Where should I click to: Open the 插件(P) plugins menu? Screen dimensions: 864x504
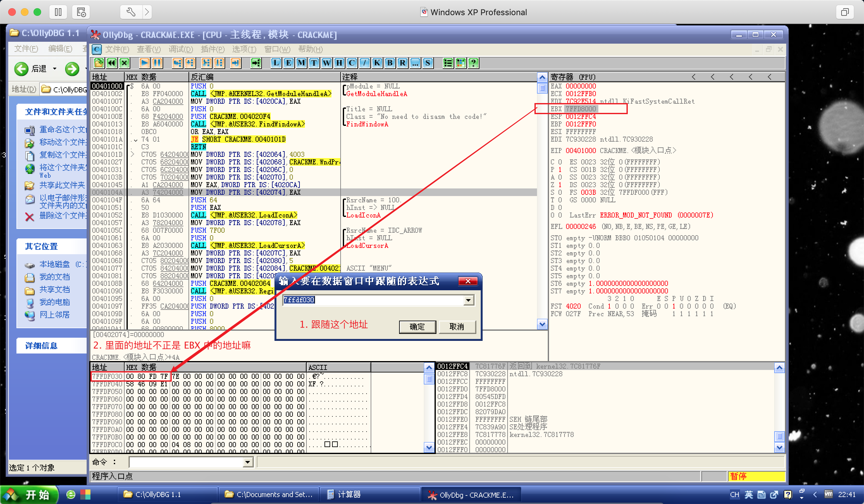tap(213, 49)
